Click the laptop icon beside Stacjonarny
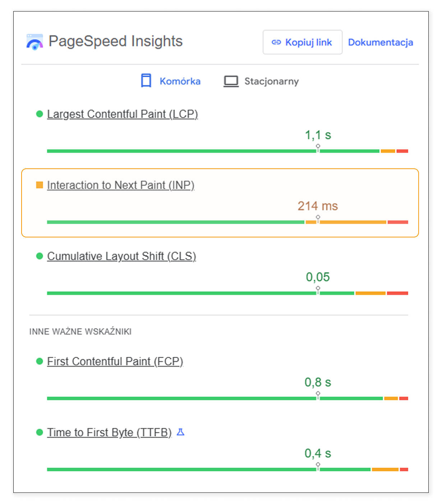This screenshot has height=504, width=442. coord(231,81)
